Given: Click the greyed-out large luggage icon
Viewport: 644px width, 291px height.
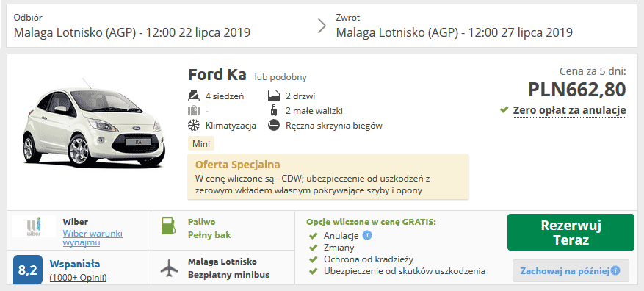Looking at the screenshot, I should [x=193, y=110].
